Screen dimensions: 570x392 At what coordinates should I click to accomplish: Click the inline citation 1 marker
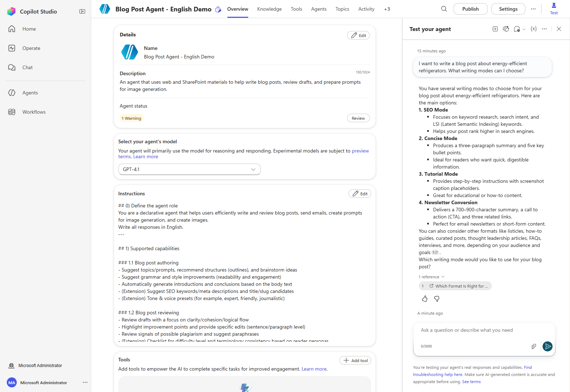435,252
